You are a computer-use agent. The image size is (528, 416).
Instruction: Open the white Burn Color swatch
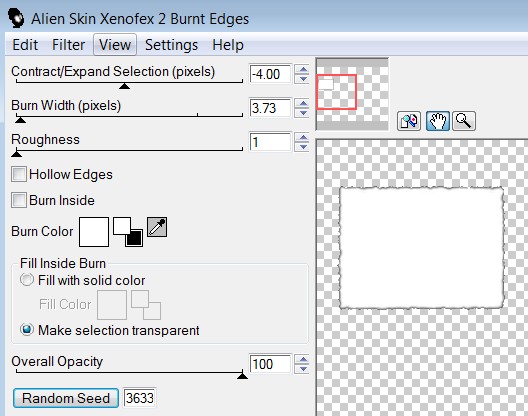pos(94,232)
